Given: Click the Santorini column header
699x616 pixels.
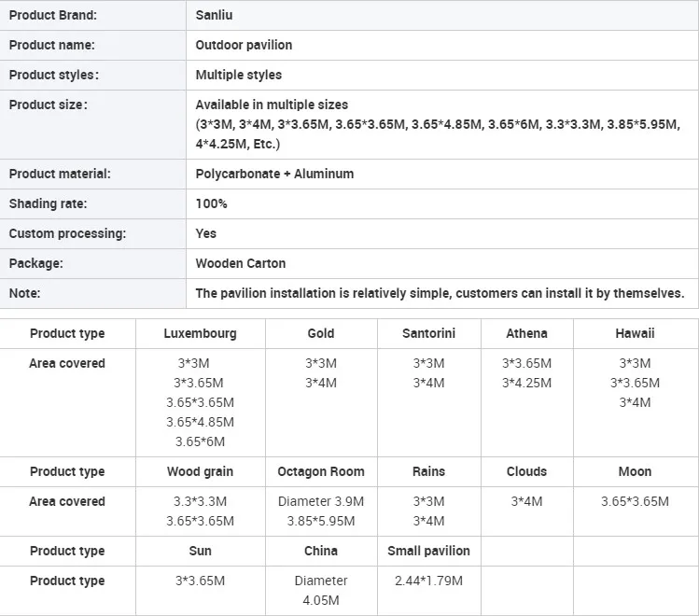Looking at the screenshot, I should (429, 333).
